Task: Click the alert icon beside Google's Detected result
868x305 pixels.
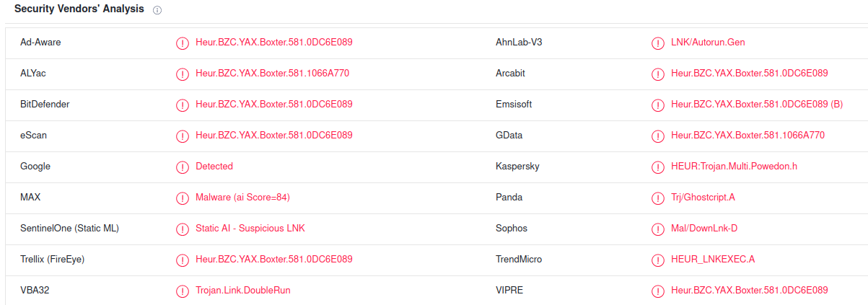Action: point(183,167)
